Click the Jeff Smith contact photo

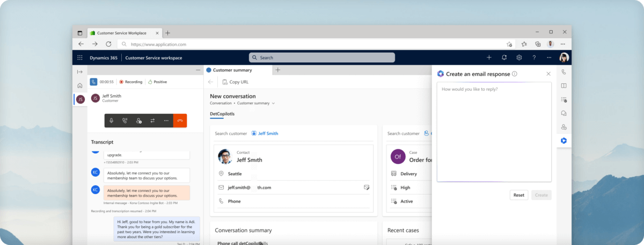(x=225, y=156)
